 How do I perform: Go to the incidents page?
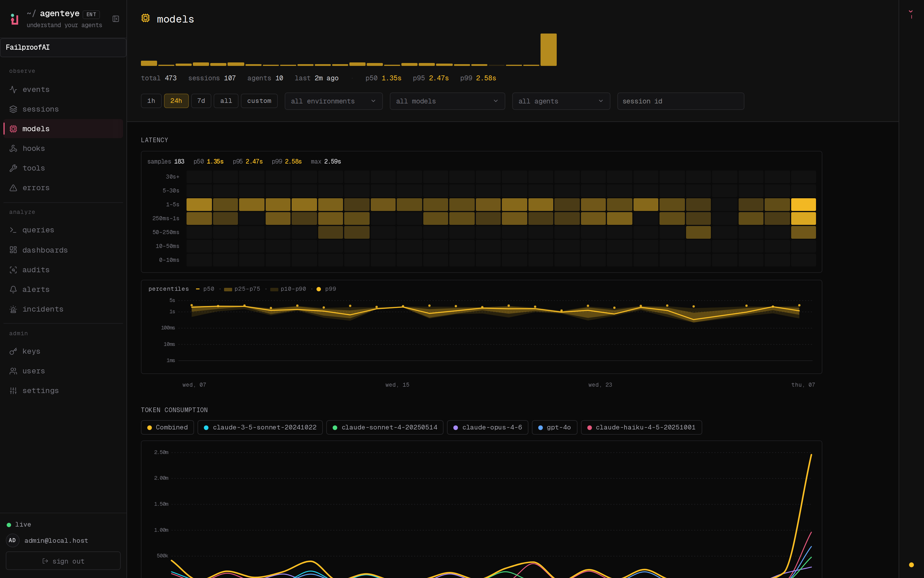[x=63, y=309]
